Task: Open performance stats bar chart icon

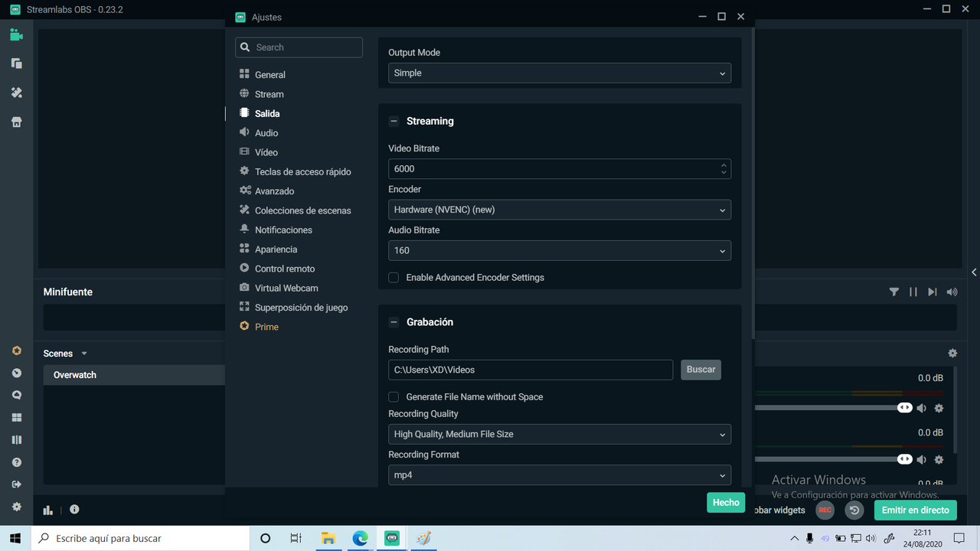Action: point(48,510)
